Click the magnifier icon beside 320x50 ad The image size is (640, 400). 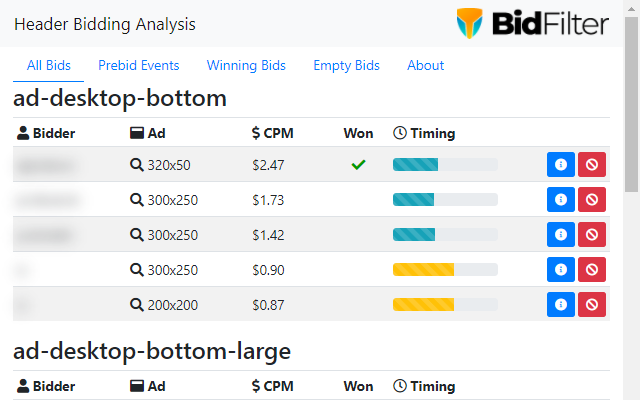136,165
